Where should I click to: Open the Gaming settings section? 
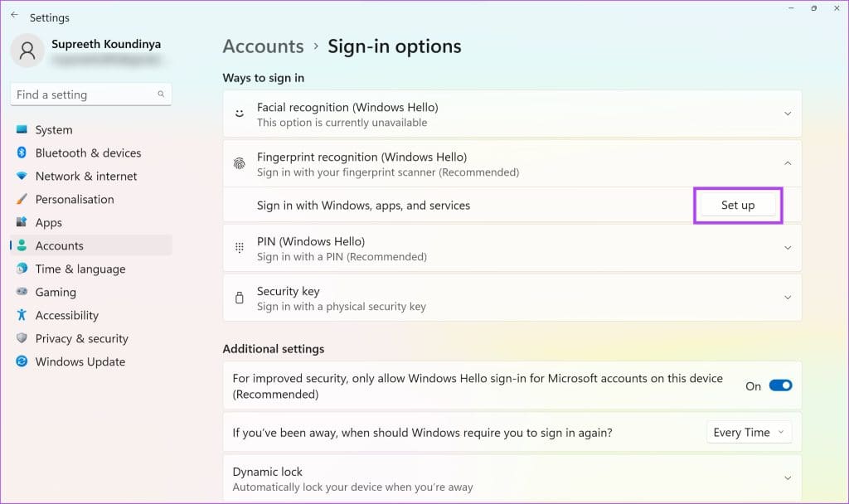pos(56,292)
